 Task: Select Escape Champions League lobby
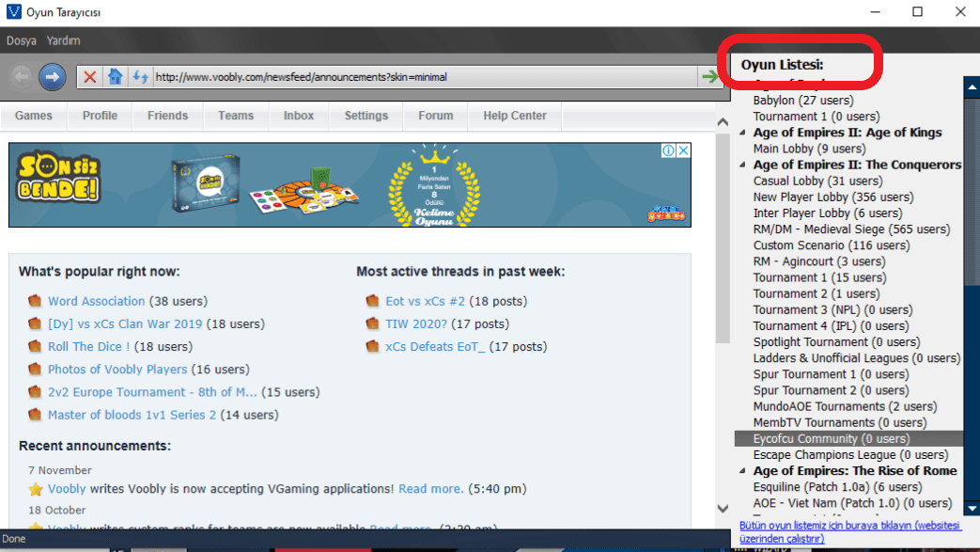tap(850, 455)
